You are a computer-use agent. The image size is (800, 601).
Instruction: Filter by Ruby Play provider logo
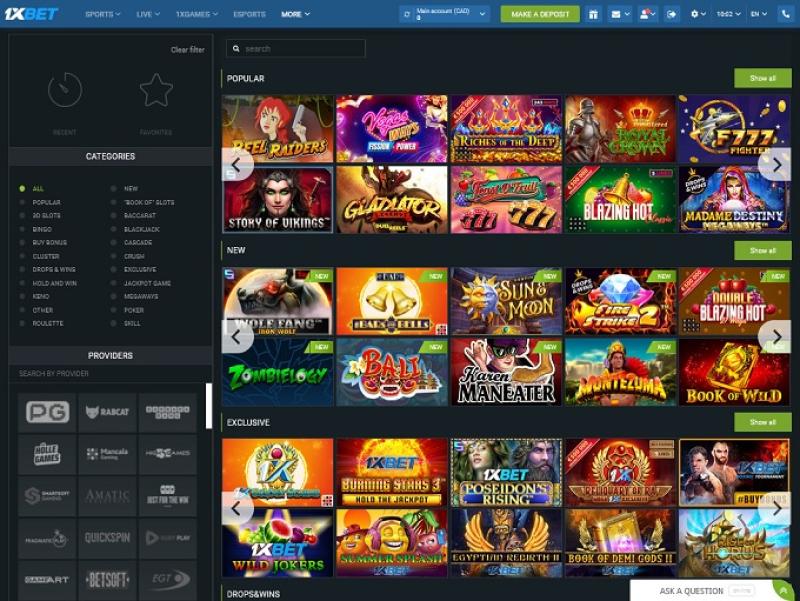coord(167,538)
